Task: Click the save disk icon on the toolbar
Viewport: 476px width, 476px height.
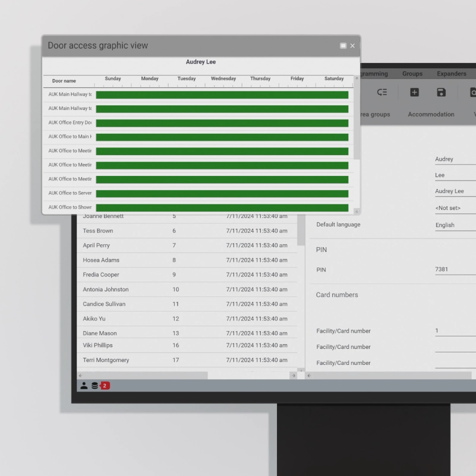Action: pyautogui.click(x=440, y=92)
